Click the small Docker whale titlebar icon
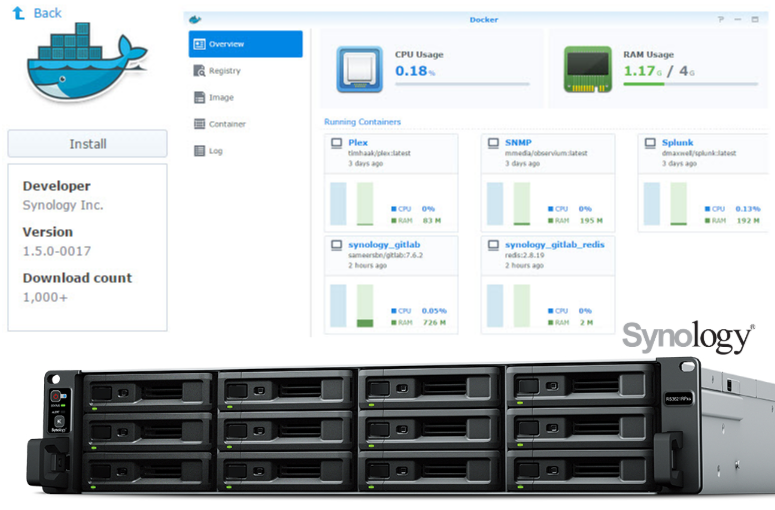The width and height of the screenshot is (775, 510). tap(195, 19)
